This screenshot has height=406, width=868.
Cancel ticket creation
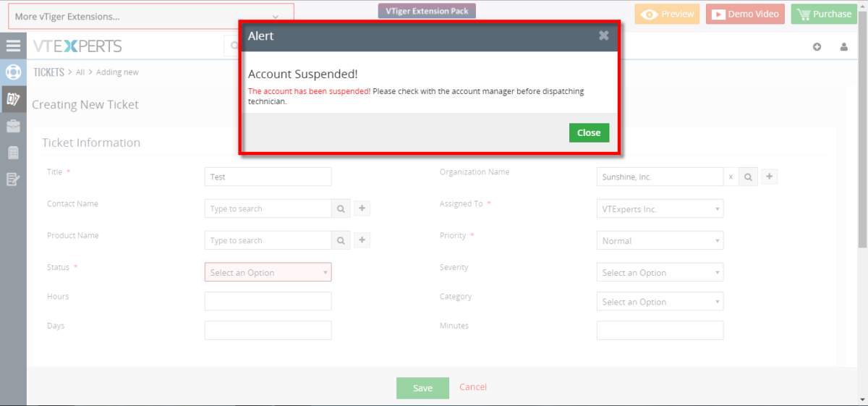click(473, 387)
